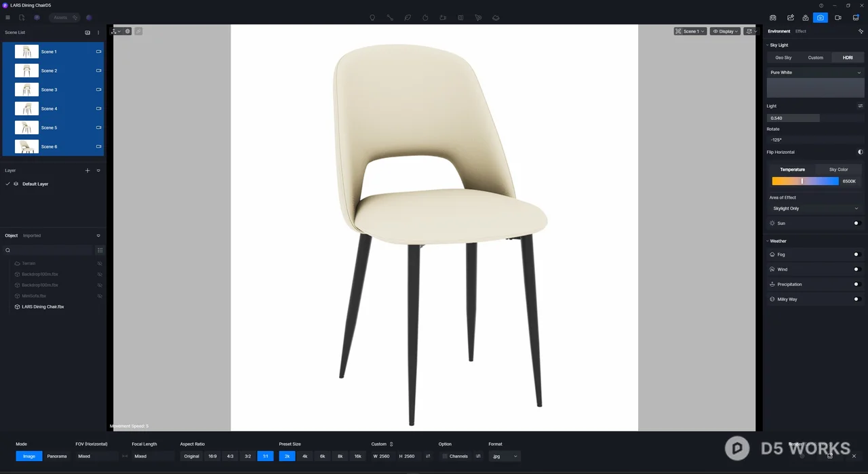Viewport: 868px width, 474px height.
Task: Select Custom sky mode
Action: pyautogui.click(x=815, y=58)
